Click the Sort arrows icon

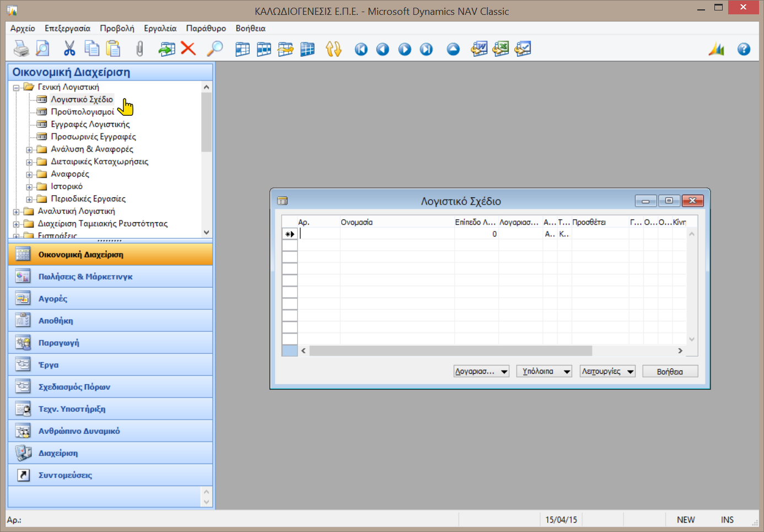click(333, 49)
